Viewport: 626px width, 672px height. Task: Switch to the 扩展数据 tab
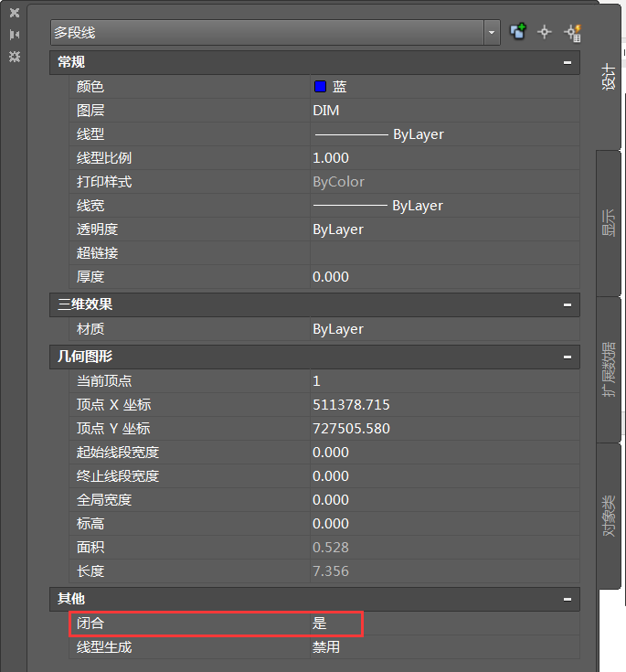coord(609,369)
